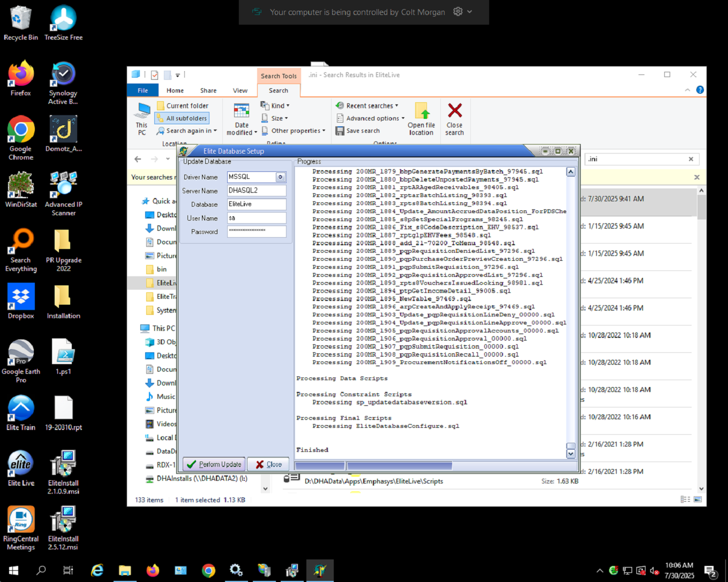Click the Close button in Elite Database Setup
The image size is (728, 582).
[268, 464]
